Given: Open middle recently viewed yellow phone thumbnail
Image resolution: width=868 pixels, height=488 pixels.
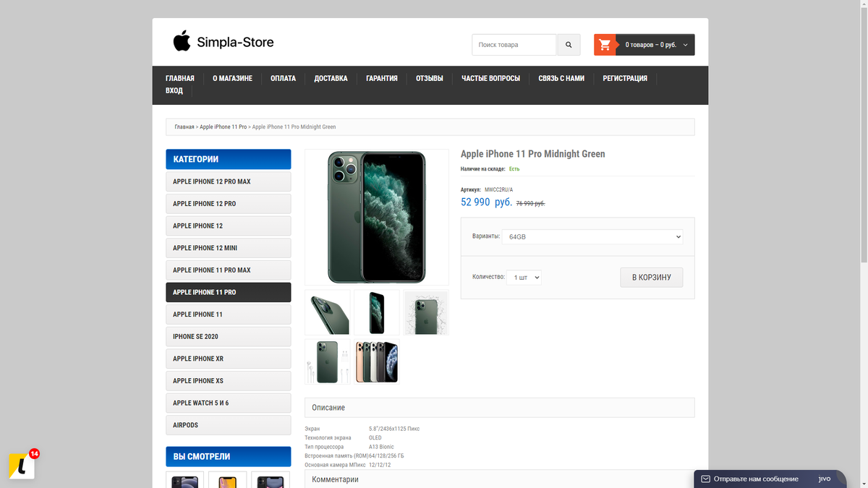Looking at the screenshot, I should pos(227,480).
